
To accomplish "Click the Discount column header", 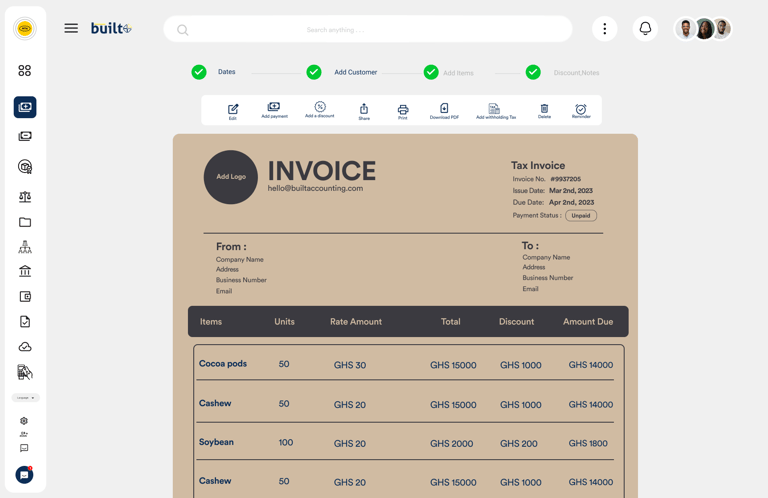I will [x=516, y=322].
